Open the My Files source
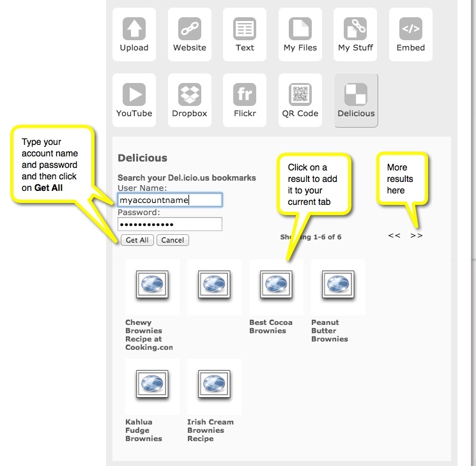 click(300, 34)
